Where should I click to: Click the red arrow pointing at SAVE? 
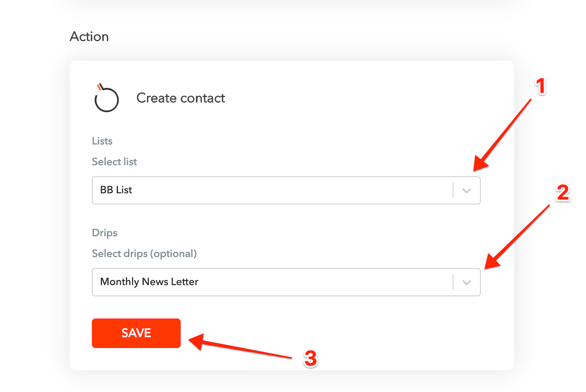[x=240, y=346]
